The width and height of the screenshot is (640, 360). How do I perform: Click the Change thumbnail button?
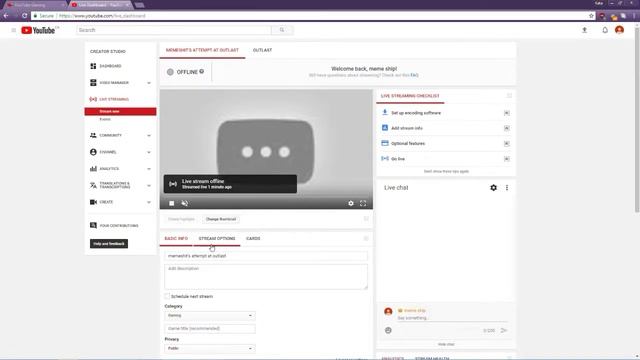[x=221, y=219]
